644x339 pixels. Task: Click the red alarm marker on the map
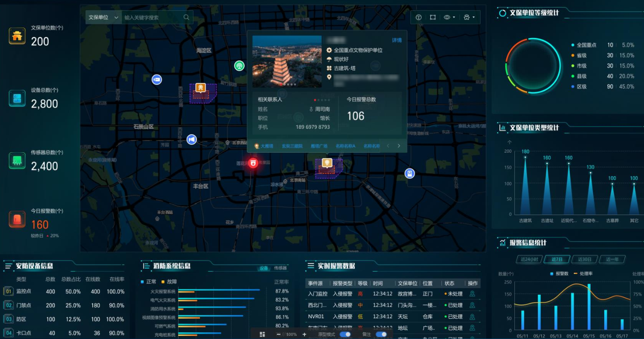click(253, 163)
